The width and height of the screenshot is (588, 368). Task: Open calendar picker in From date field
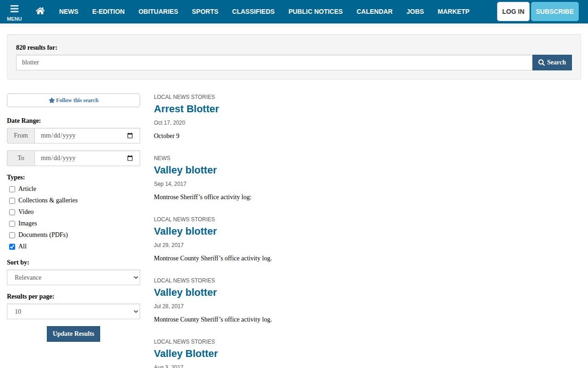click(130, 136)
